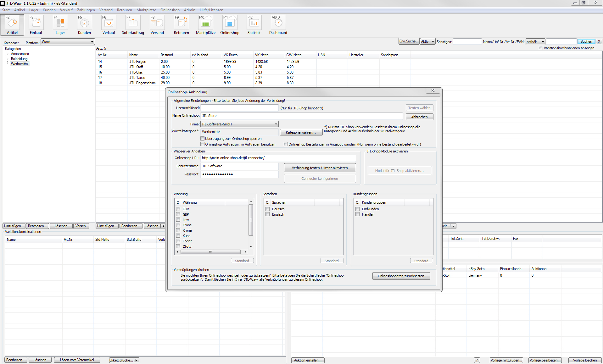Open the Einkauf toolbar icon
The image size is (603, 364).
36,25
